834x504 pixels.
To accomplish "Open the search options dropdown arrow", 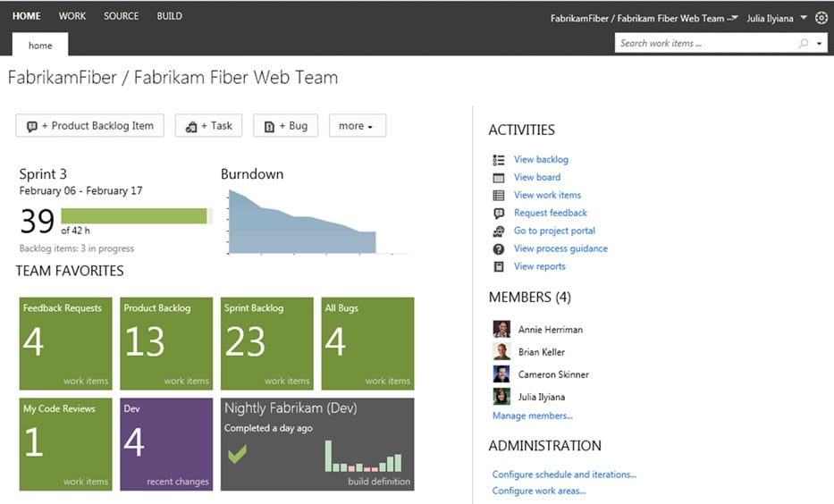I will [819, 44].
